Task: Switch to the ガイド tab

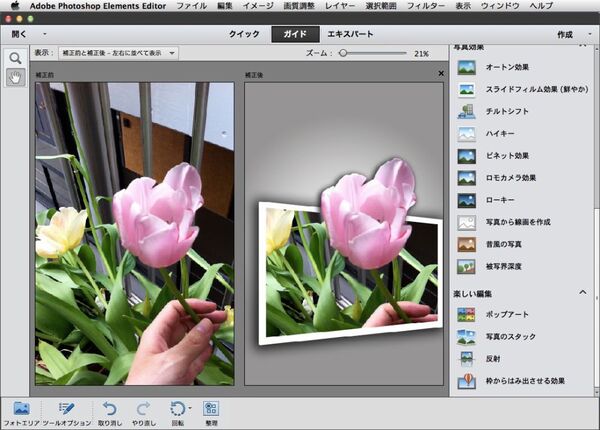Action: click(295, 34)
